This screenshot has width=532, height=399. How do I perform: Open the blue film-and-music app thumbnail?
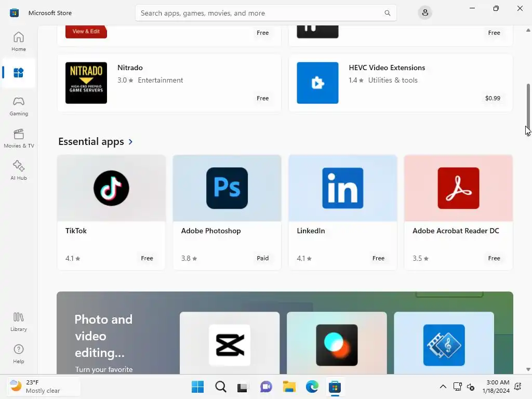point(444,345)
